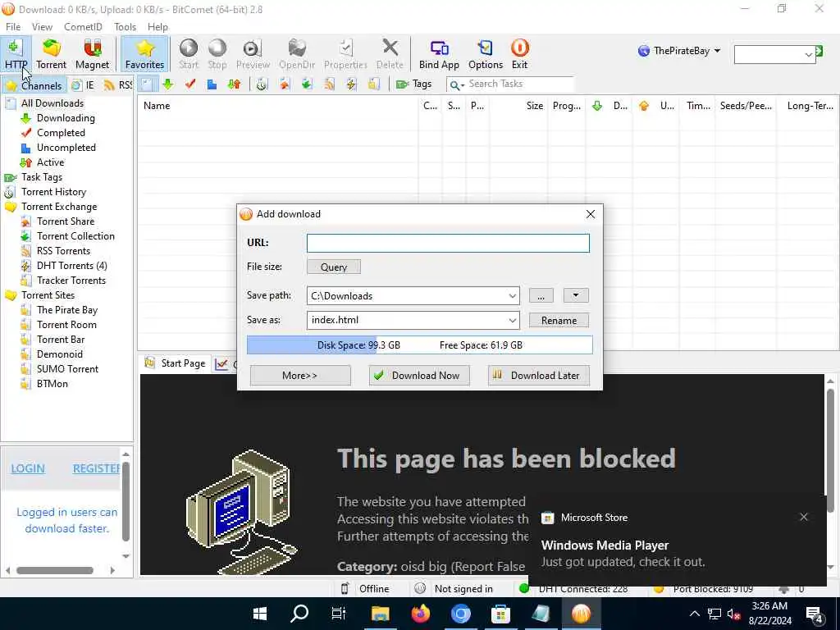The image size is (840, 630).
Task: Click the Download Now button
Action: click(x=419, y=376)
